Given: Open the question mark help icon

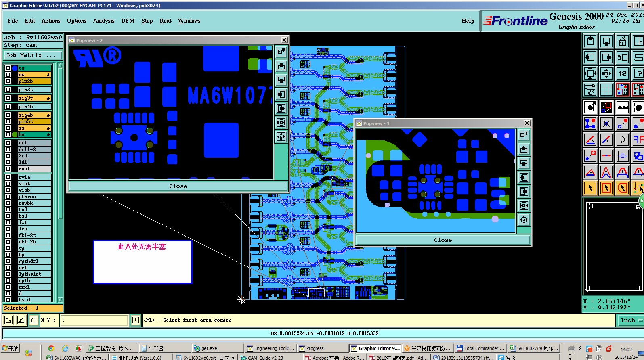Looking at the screenshot, I should [638, 73].
